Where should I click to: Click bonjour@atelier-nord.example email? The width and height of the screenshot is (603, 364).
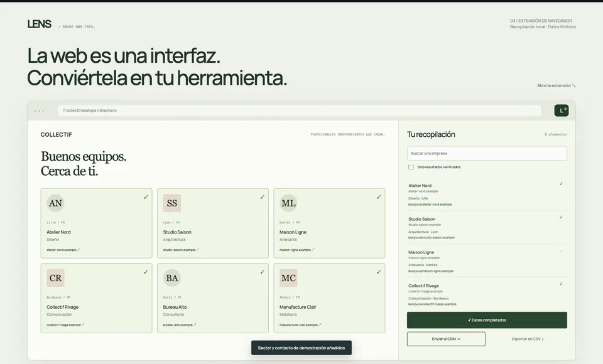click(430, 205)
